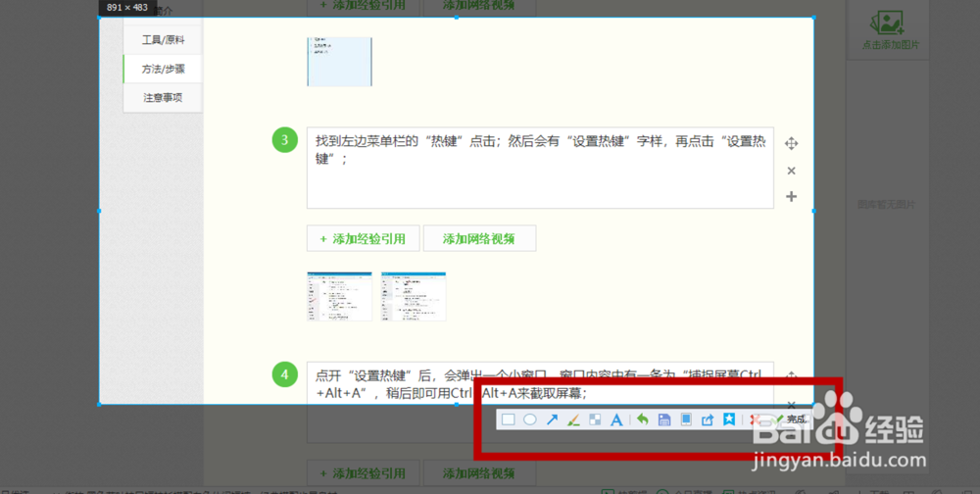Delete step 3 with its X icon
The height and width of the screenshot is (494, 980).
tap(791, 171)
